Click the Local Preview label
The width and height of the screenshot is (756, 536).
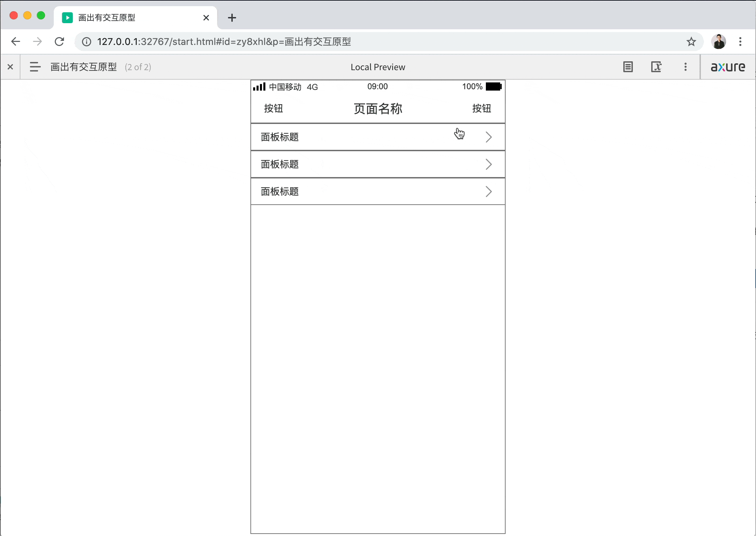tap(378, 67)
